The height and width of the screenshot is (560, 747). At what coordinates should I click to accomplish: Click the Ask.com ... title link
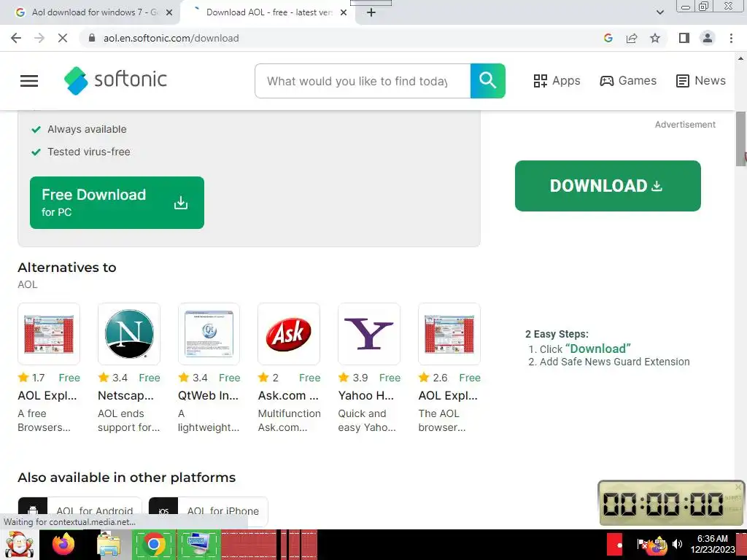[288, 395]
